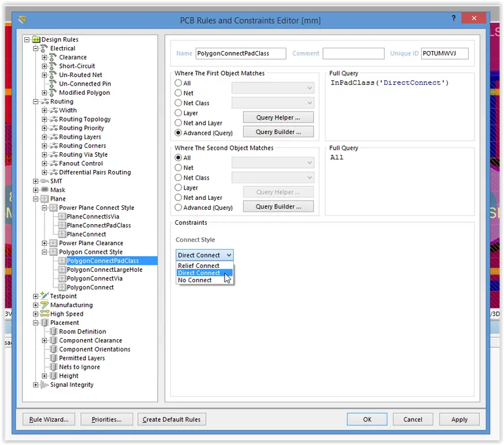Choose Relief Connect from the dropdown list

coord(198,265)
